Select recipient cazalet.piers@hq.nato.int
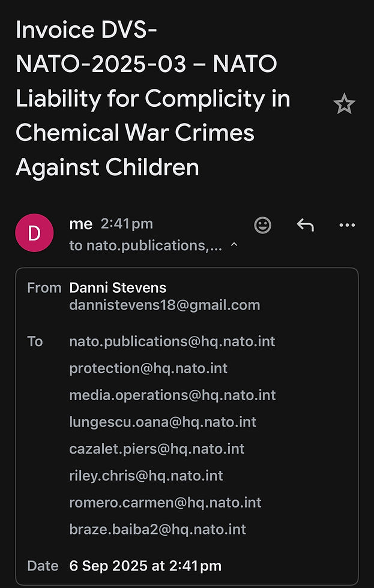374x588 pixels. click(x=157, y=449)
